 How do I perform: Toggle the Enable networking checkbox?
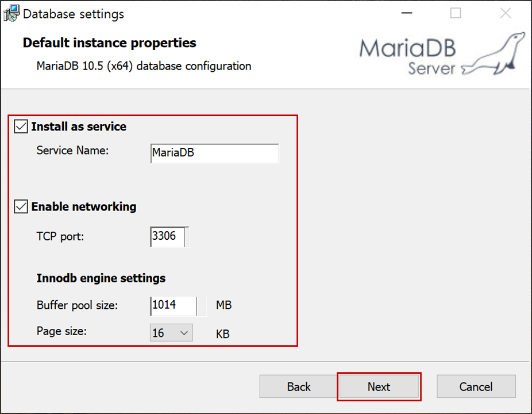[21, 206]
